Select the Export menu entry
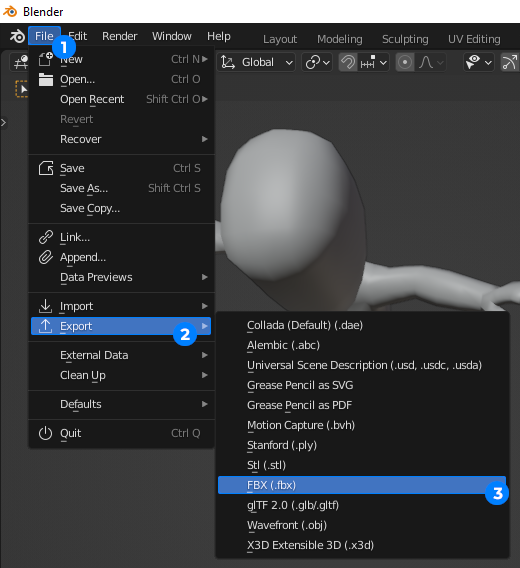Screen dimensions: 520x568 click(121, 326)
